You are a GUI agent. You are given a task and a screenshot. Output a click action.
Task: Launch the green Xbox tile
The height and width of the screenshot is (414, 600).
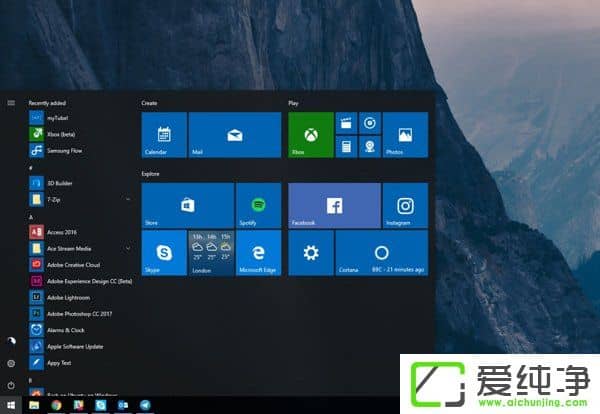(311, 135)
